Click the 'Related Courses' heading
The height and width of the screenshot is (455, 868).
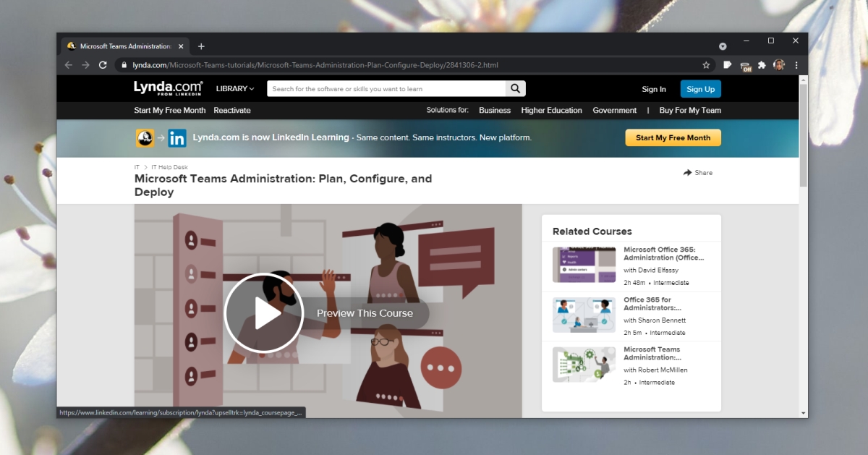coord(592,231)
